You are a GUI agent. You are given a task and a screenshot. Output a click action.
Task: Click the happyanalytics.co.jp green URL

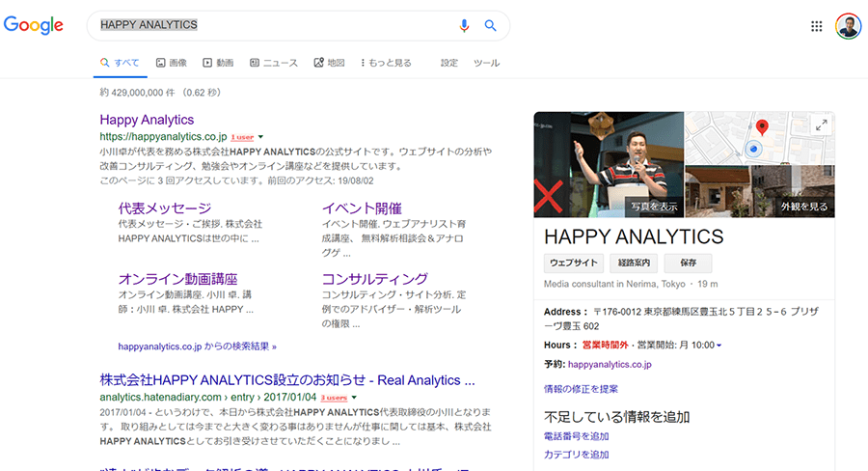163,136
